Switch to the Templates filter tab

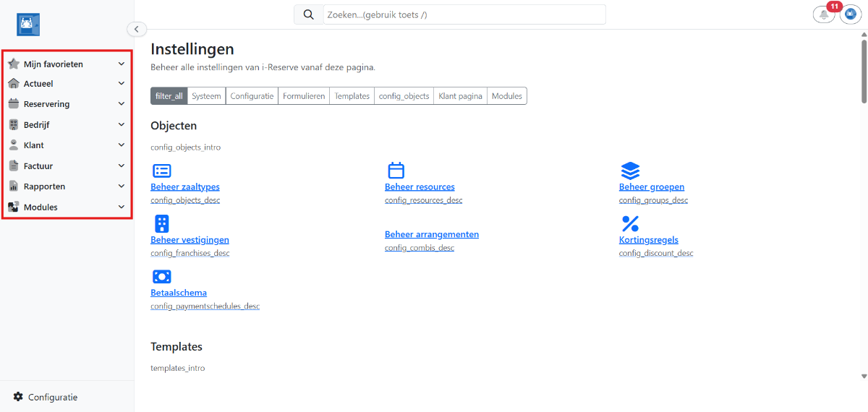(x=352, y=96)
